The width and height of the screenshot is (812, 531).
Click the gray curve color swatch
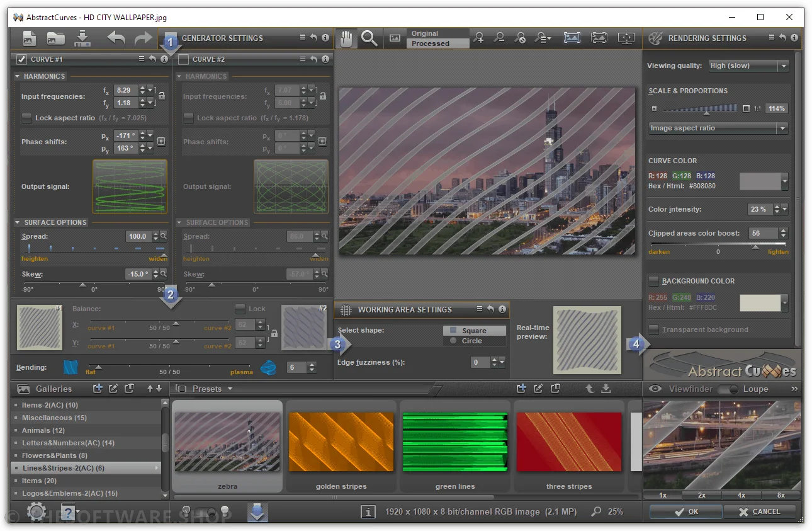760,181
